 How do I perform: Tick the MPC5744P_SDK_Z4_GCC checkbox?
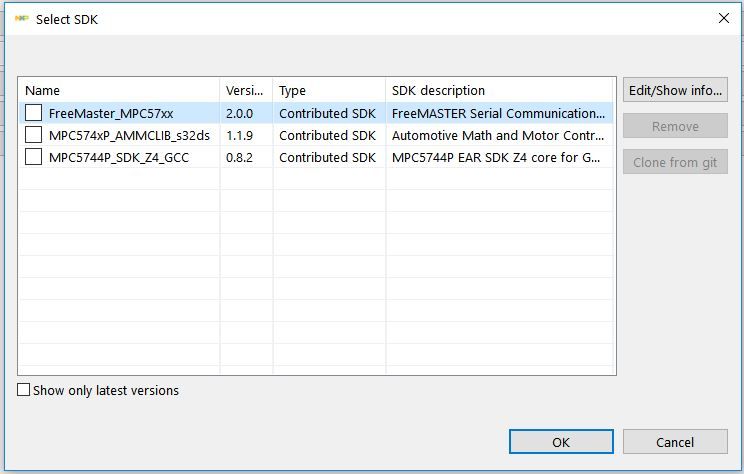(34, 157)
